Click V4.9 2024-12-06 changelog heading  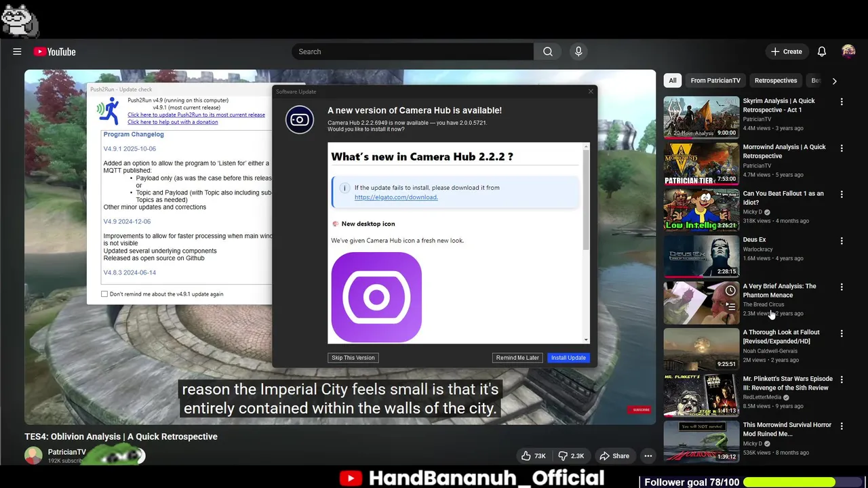[x=127, y=222]
